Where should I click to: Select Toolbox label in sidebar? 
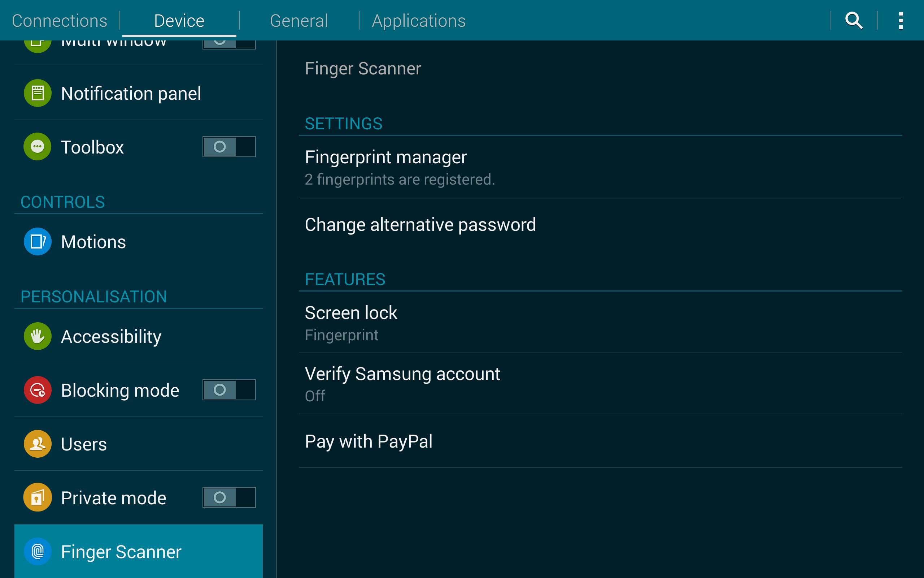point(92,147)
